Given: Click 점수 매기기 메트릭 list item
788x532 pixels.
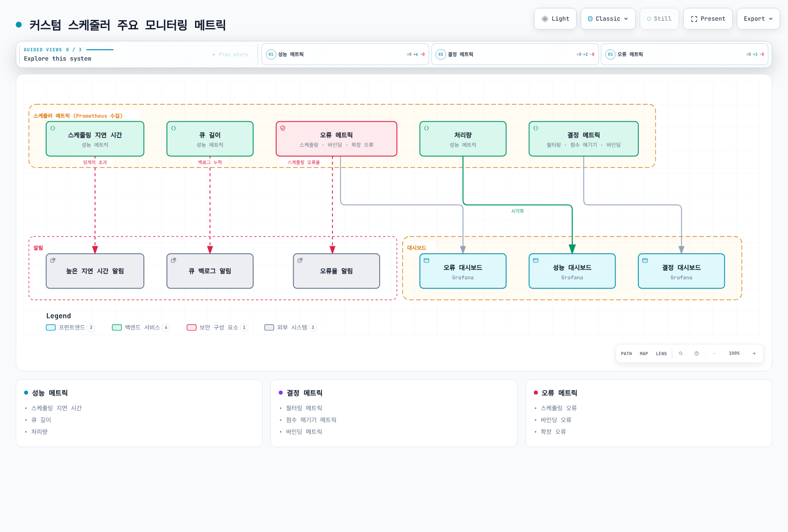Looking at the screenshot, I should click(x=311, y=420).
